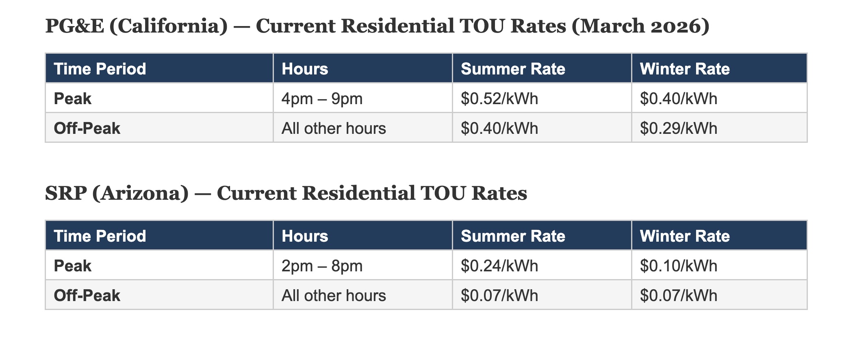868x345 pixels.
Task: Click the PG&E California rates heading
Action: [x=377, y=26]
